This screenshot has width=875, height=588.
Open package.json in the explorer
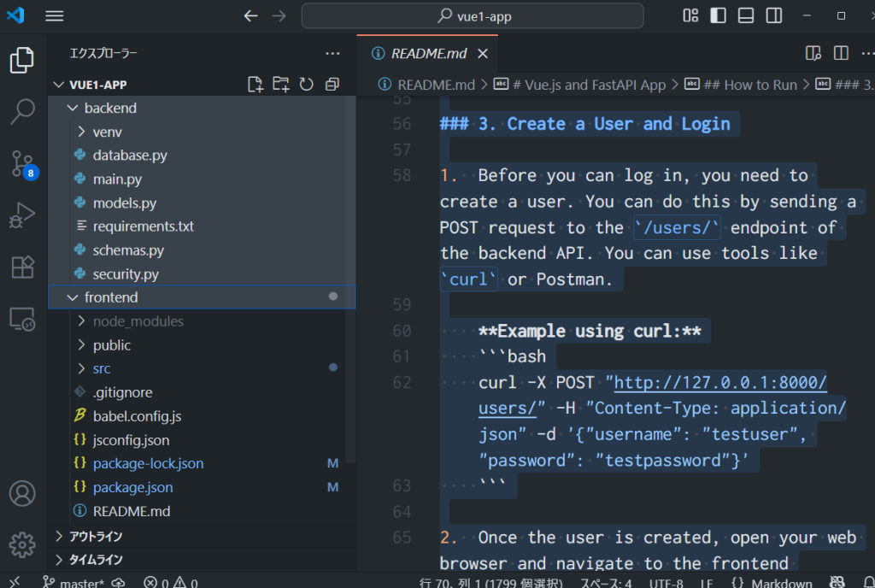point(202,488)
